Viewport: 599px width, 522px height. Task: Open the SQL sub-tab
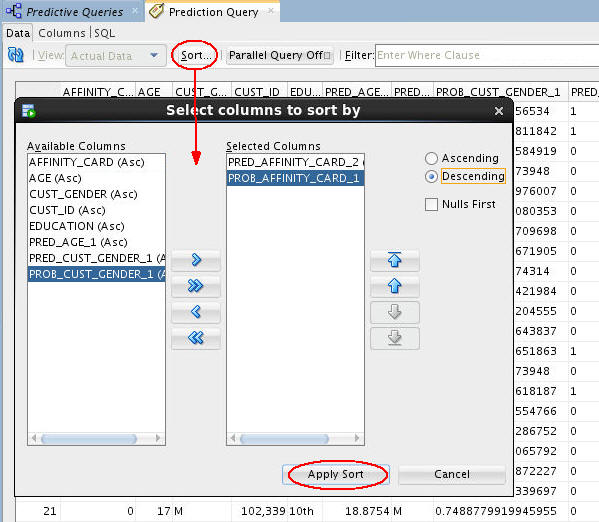(104, 33)
